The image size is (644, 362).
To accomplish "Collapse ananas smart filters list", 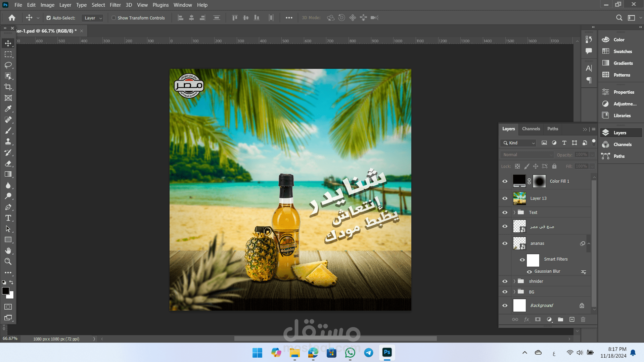I will coord(589,243).
